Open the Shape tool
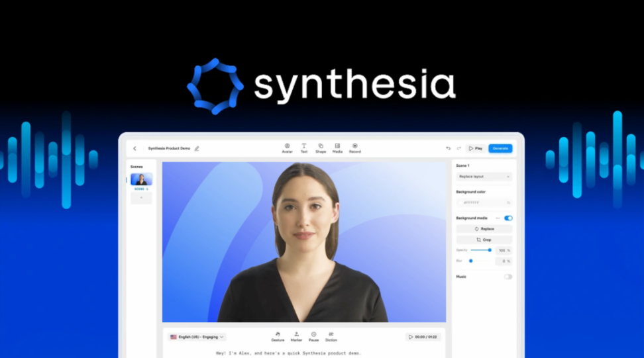The image size is (644, 358). tap(321, 148)
